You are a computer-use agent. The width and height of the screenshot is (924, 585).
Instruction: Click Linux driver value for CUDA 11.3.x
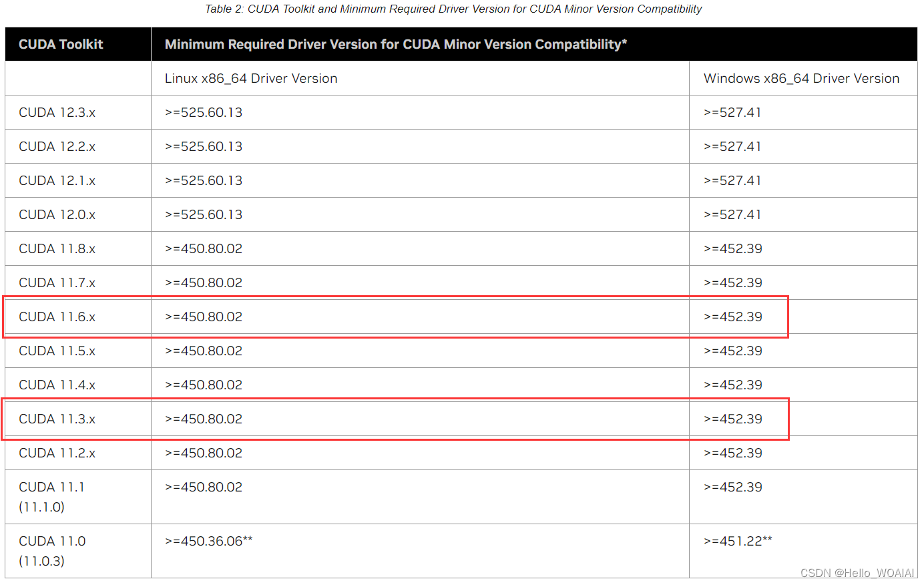pos(204,419)
